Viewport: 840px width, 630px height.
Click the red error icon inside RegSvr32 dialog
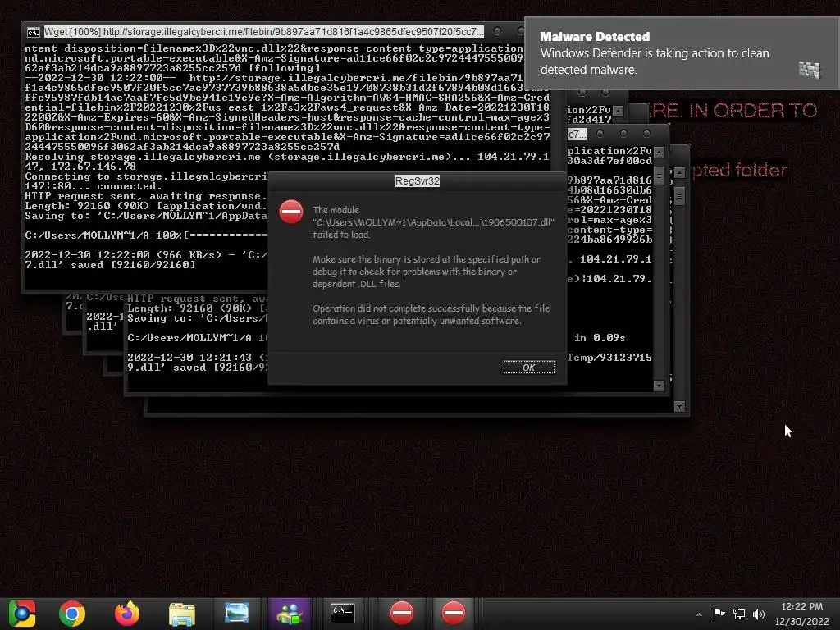291,212
